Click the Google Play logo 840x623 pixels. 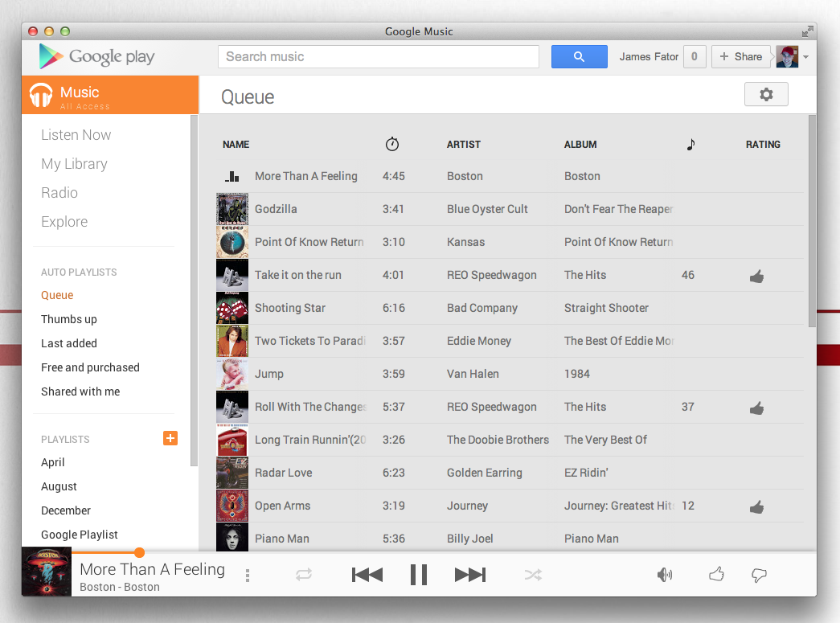pos(96,56)
